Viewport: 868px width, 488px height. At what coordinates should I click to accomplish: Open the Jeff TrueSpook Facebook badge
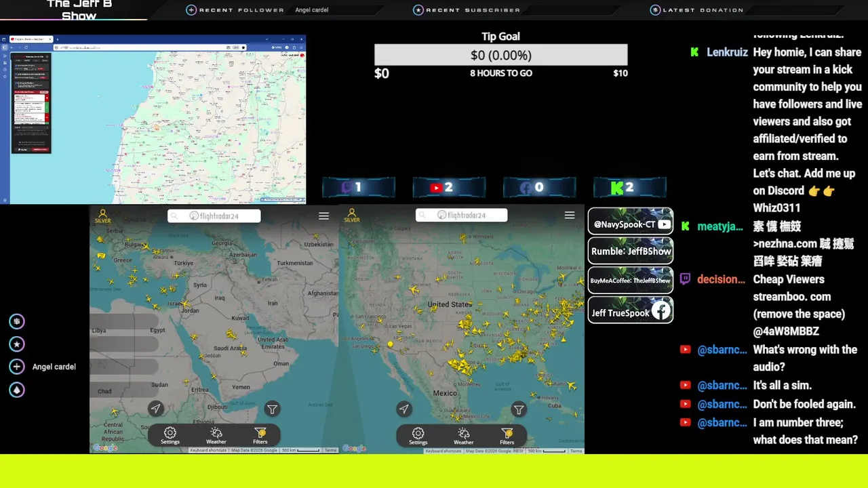click(x=631, y=310)
